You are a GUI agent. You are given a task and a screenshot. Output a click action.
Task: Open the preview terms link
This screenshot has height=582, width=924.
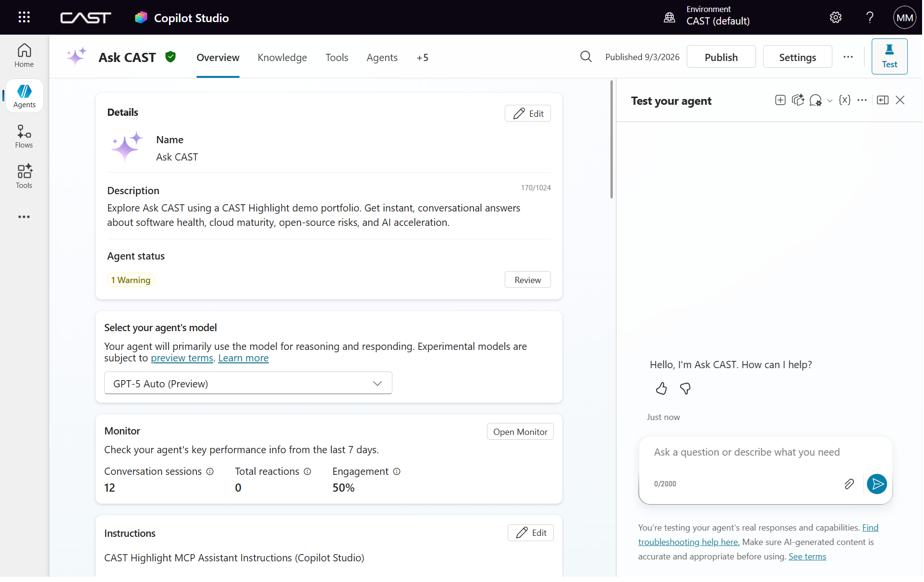pos(182,358)
